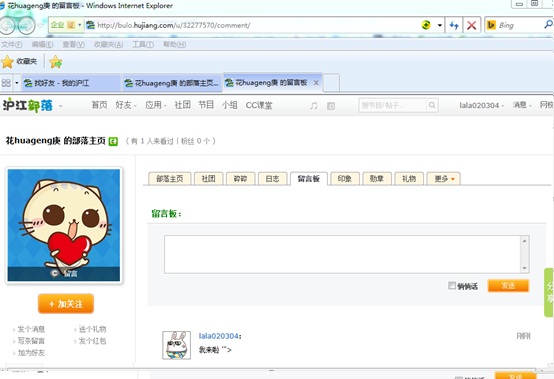Go to 首页 in site navigation

point(99,105)
